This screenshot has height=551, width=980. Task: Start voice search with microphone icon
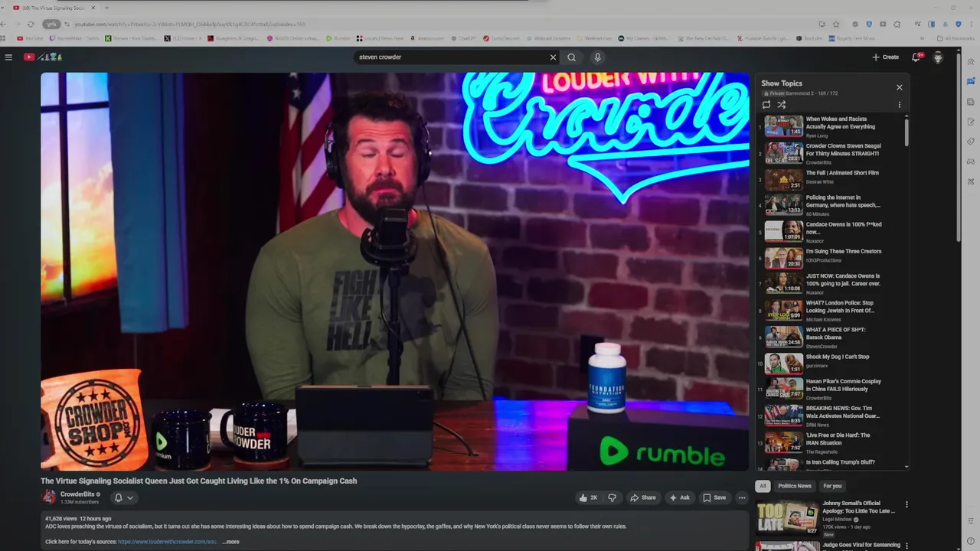click(x=598, y=57)
